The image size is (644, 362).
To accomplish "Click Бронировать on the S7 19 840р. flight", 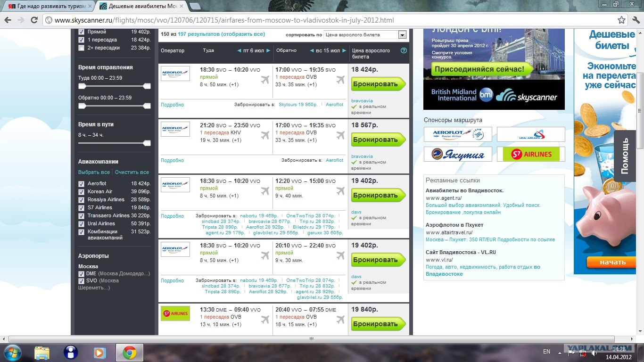I will pyautogui.click(x=378, y=324).
